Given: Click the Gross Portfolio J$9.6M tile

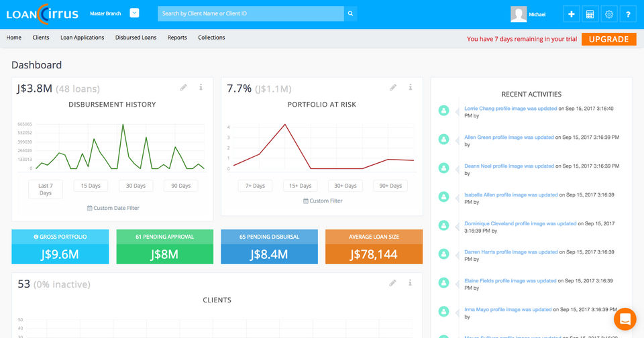Looking at the screenshot, I should 60,246.
